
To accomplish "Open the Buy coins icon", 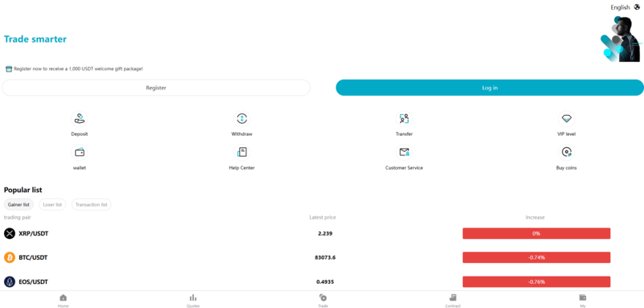I will coord(567,153).
